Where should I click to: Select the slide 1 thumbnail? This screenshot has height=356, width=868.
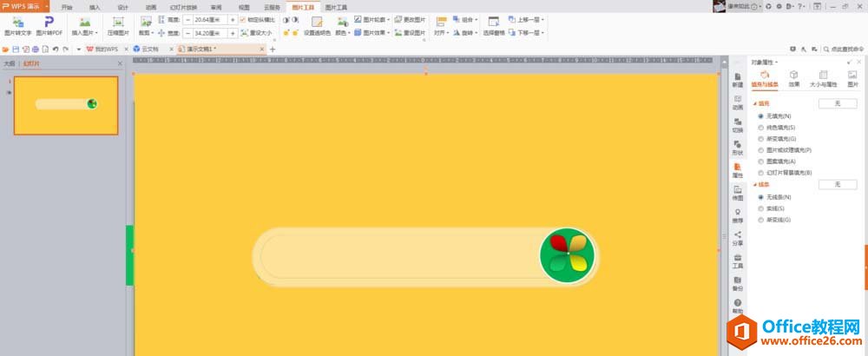(66, 105)
